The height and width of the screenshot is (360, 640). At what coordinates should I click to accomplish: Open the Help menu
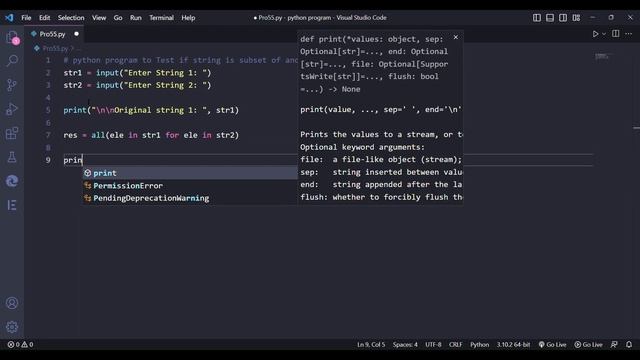coord(188,18)
